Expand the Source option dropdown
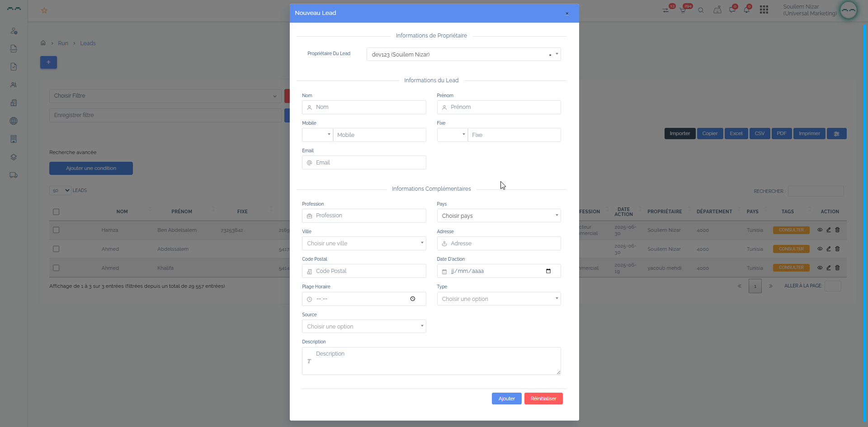Viewport: 868px width, 427px height. click(364, 326)
